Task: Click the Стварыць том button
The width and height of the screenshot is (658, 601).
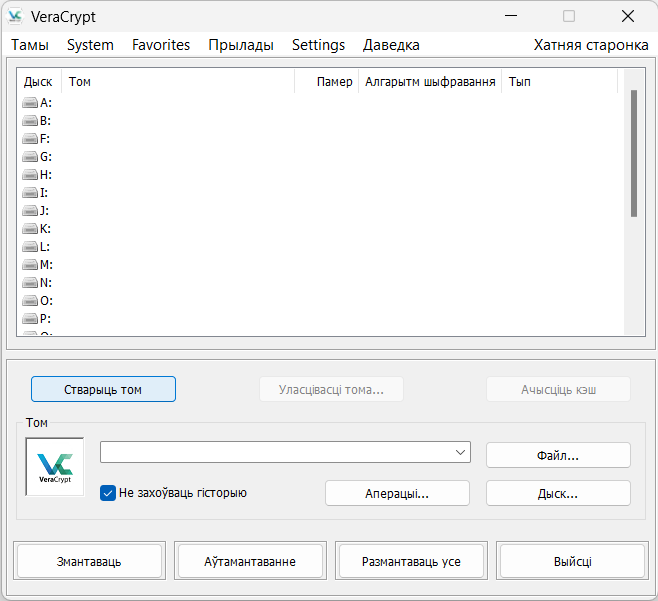Action: [x=103, y=389]
